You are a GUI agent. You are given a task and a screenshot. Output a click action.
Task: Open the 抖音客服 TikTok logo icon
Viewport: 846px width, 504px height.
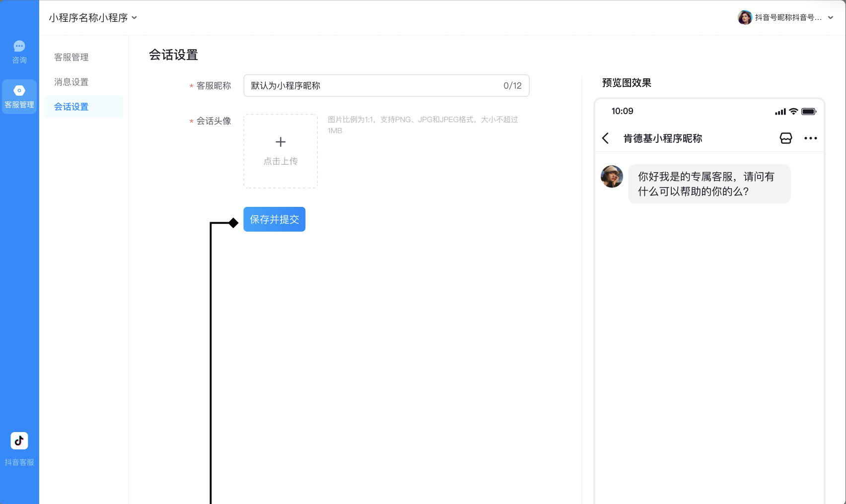19,441
